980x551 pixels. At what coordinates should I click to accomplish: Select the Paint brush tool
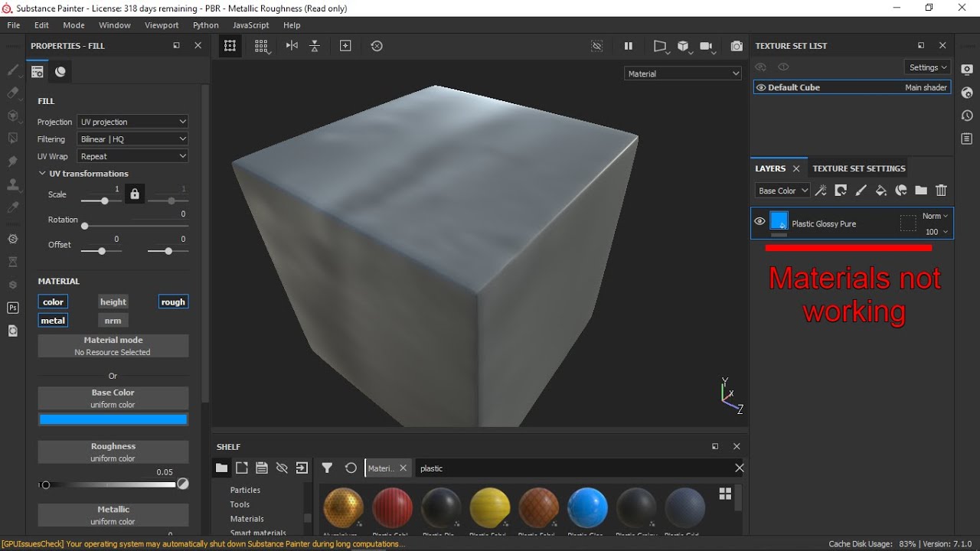(x=12, y=70)
